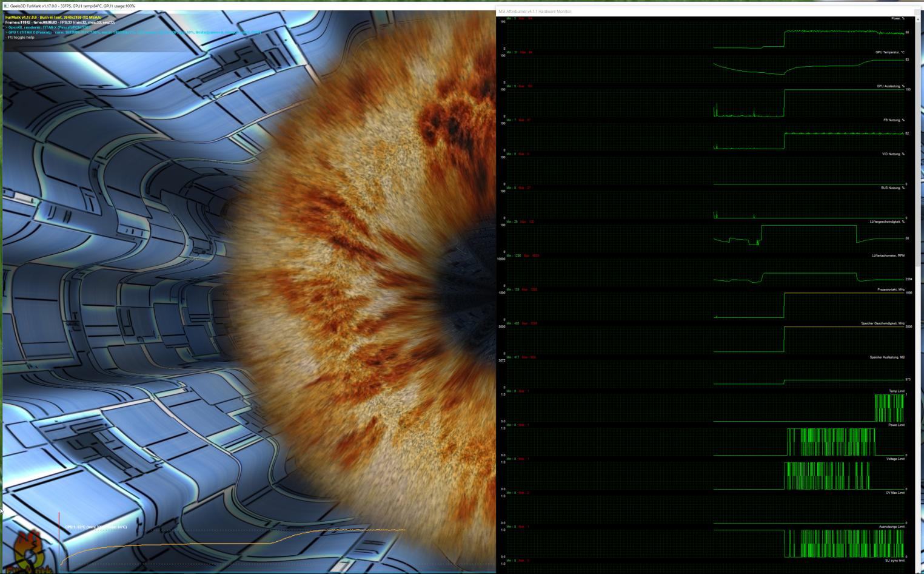Click the 'Temp Limit' graph label

(x=897, y=391)
